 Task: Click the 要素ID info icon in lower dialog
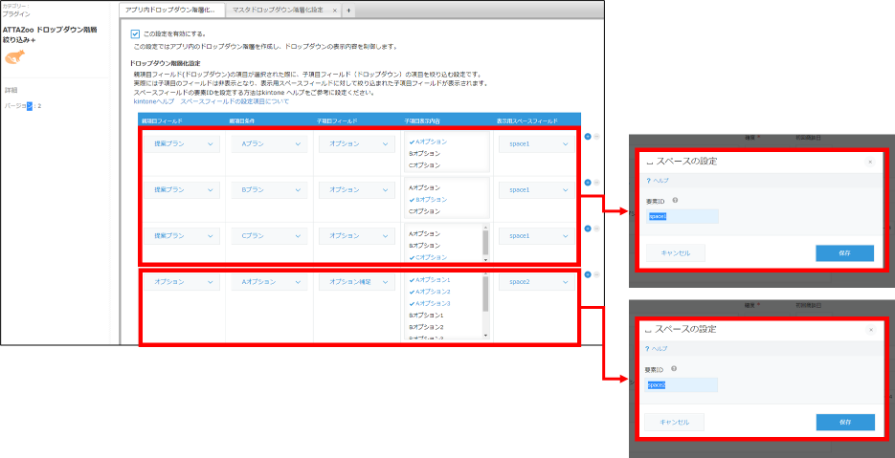tap(675, 369)
